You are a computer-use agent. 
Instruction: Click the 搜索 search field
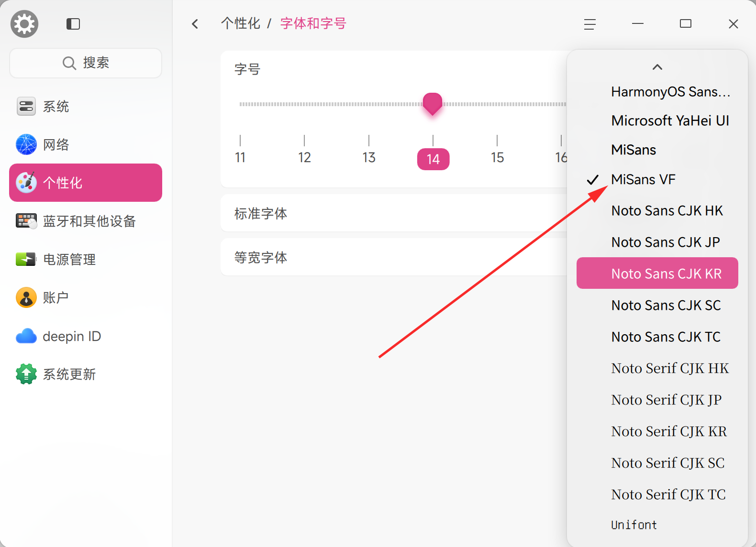point(86,63)
